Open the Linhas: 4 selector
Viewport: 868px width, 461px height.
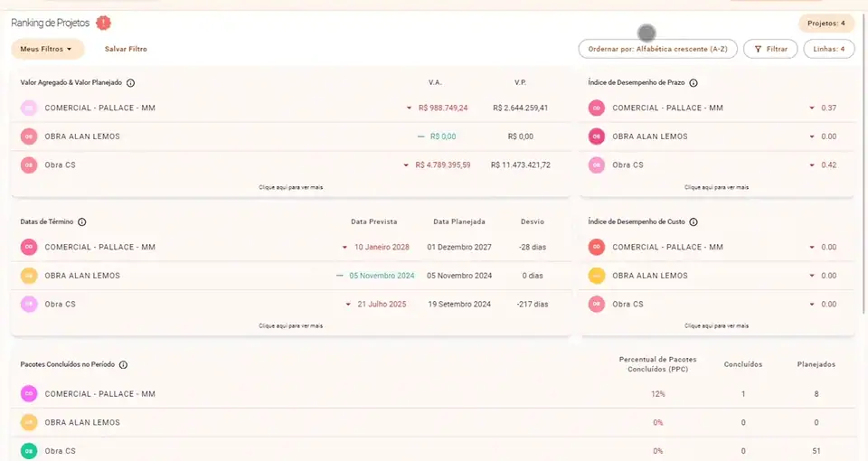[x=829, y=49]
